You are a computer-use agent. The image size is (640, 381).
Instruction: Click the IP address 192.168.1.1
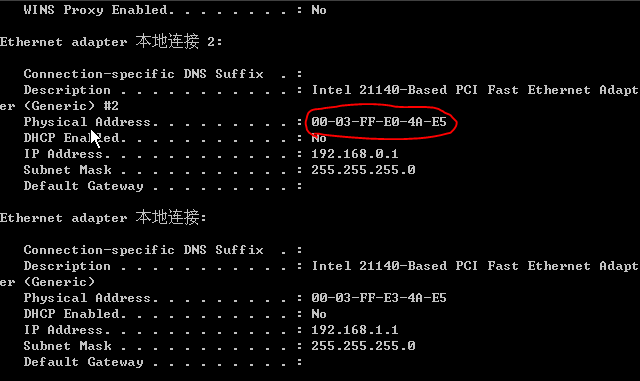(355, 330)
